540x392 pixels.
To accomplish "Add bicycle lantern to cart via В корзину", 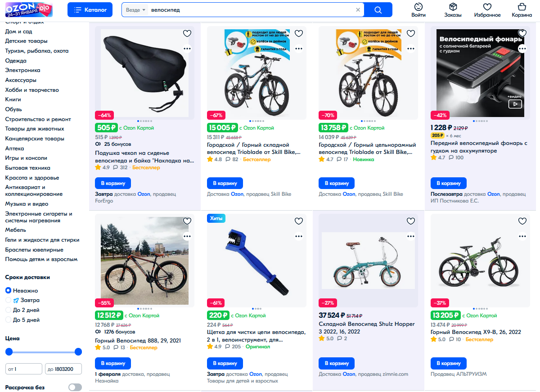I will click(x=448, y=183).
